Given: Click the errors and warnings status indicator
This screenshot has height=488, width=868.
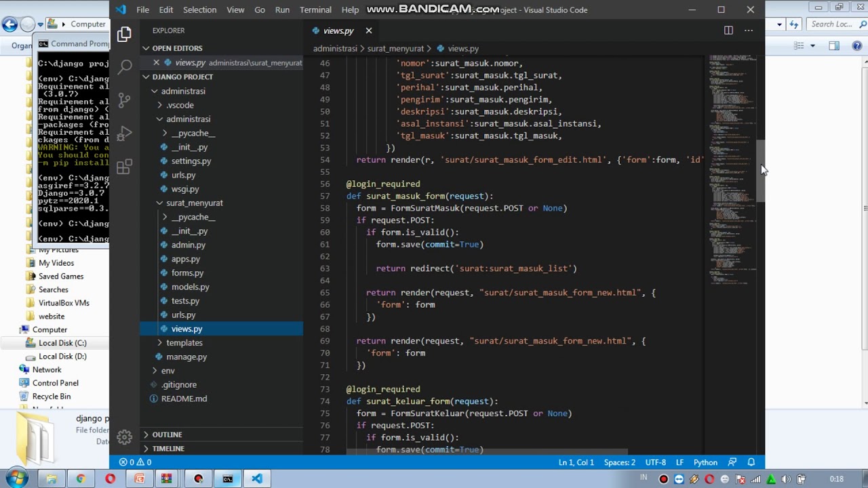Looking at the screenshot, I should (135, 462).
